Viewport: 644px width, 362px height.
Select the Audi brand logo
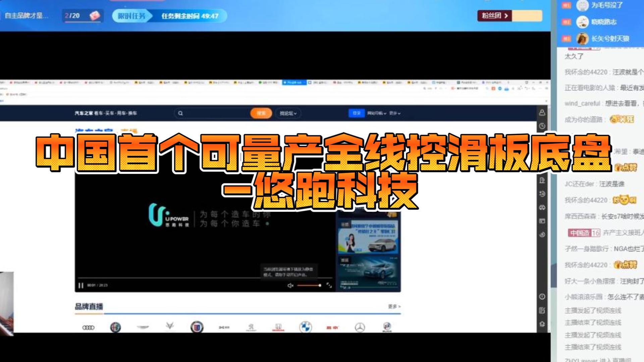(89, 327)
